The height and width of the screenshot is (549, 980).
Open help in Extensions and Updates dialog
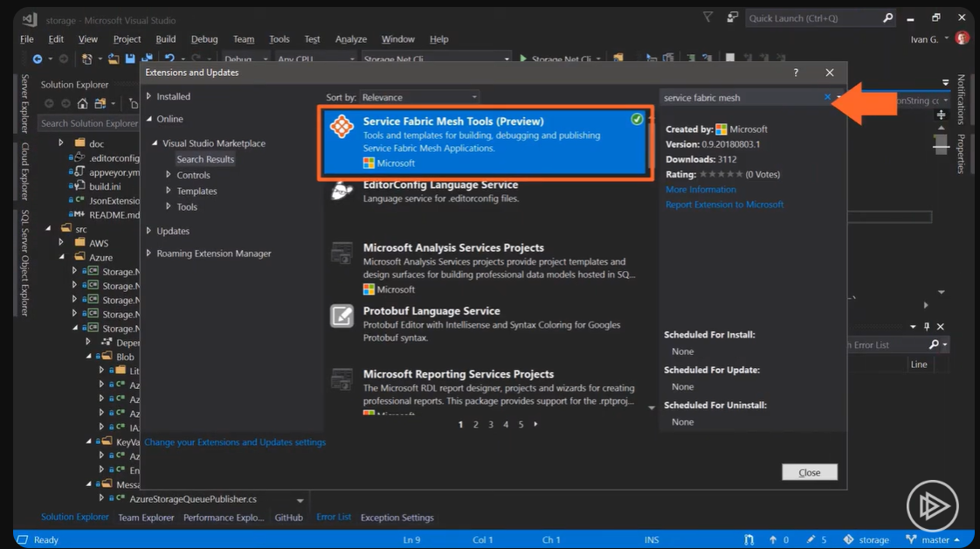coord(796,73)
